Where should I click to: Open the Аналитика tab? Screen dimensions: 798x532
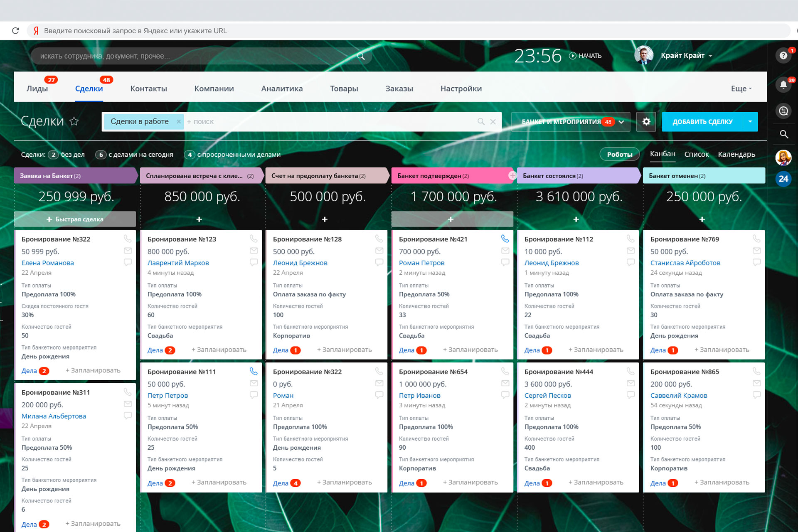[282, 89]
